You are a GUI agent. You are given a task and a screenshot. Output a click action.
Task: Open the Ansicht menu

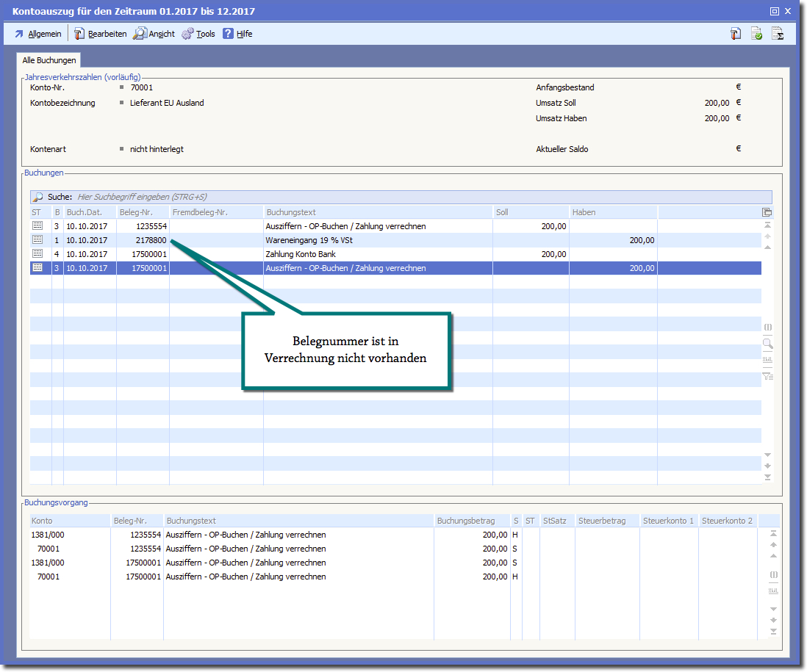coord(154,34)
